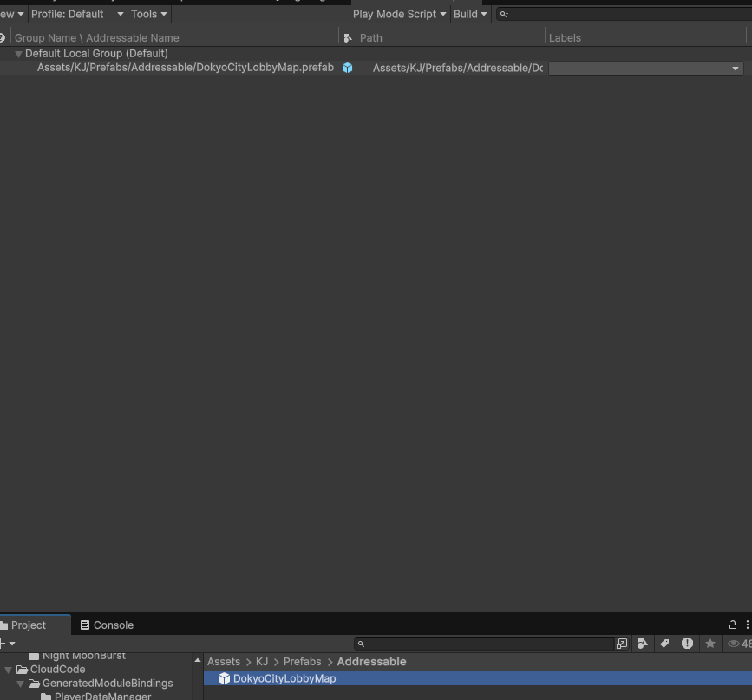Go to Assets in the breadcrumb
Viewport: 752px width, 700px height.
[x=224, y=662]
